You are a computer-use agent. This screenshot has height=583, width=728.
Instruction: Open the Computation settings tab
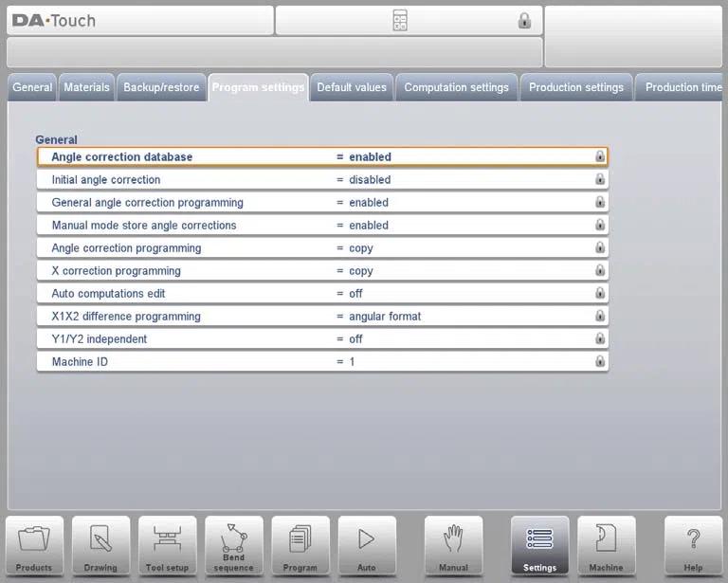456,87
